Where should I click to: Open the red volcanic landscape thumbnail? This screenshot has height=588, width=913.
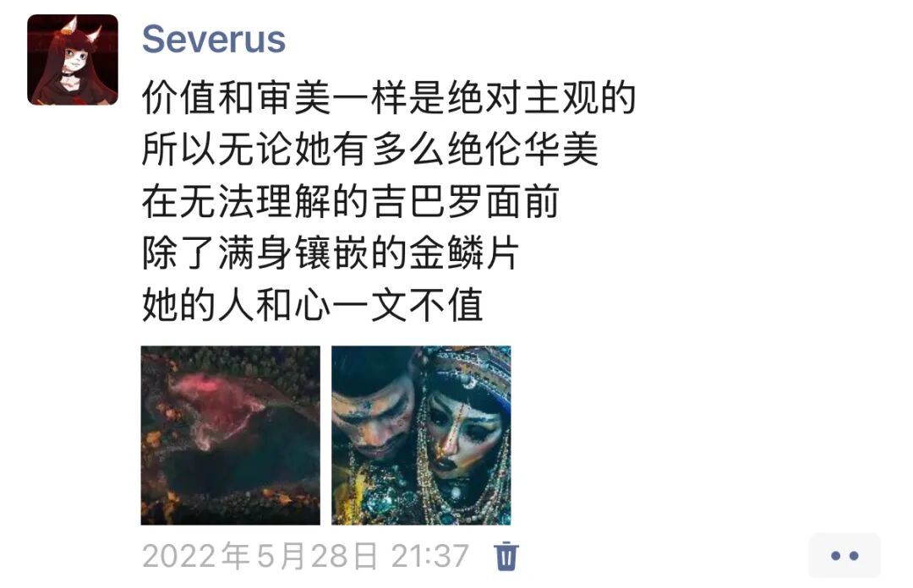pos(231,435)
